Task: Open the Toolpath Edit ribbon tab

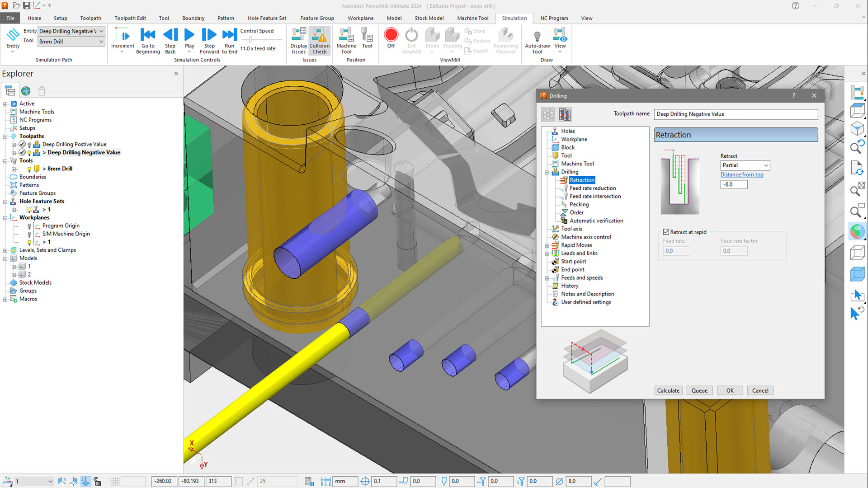Action: (130, 18)
